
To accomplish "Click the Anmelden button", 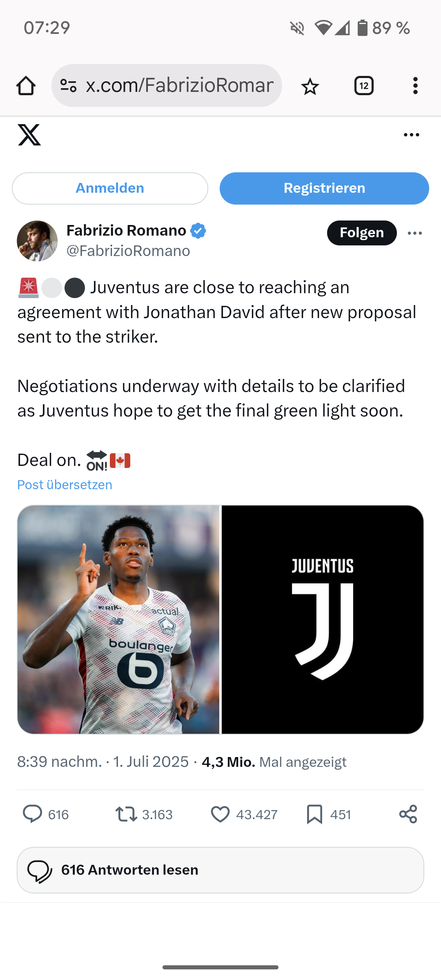I will coord(110,188).
